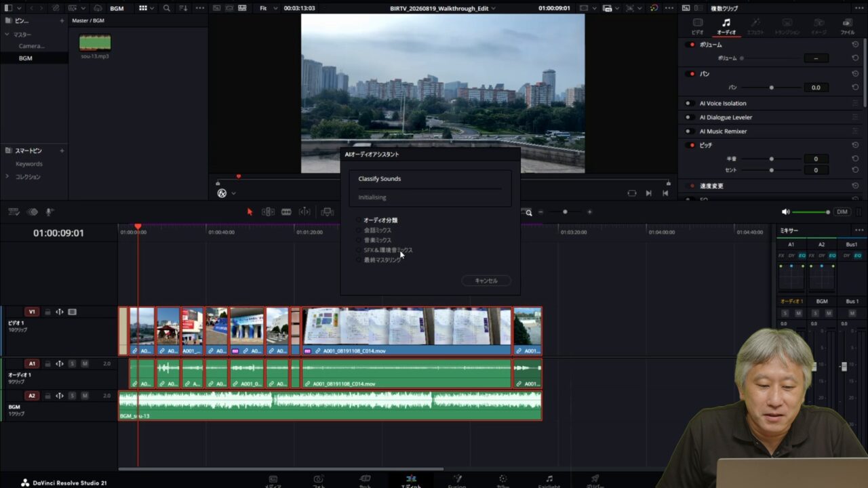Viewport: 868px width, 488px height.
Task: Select the arrow selection tool in timeline toolbar
Action: [250, 212]
